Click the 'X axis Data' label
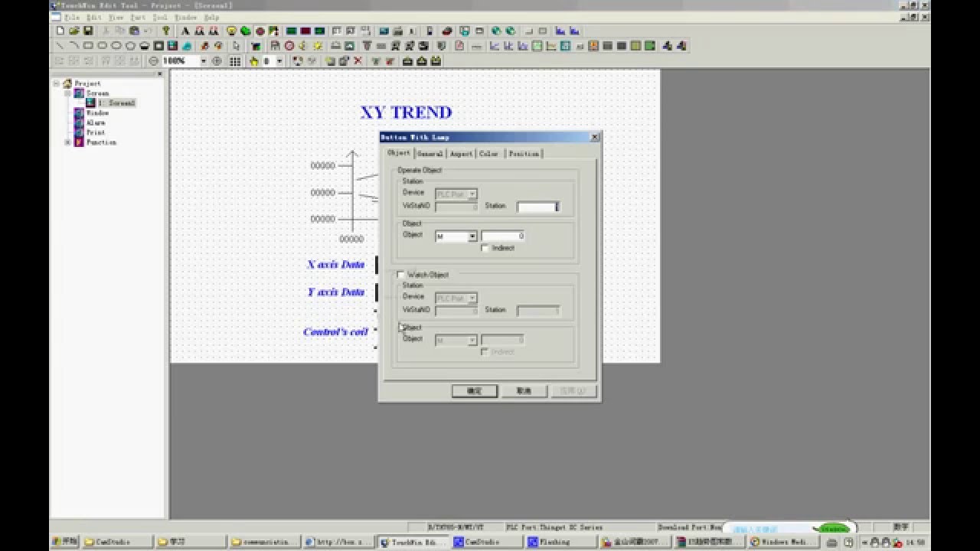980x551 pixels. [336, 265]
